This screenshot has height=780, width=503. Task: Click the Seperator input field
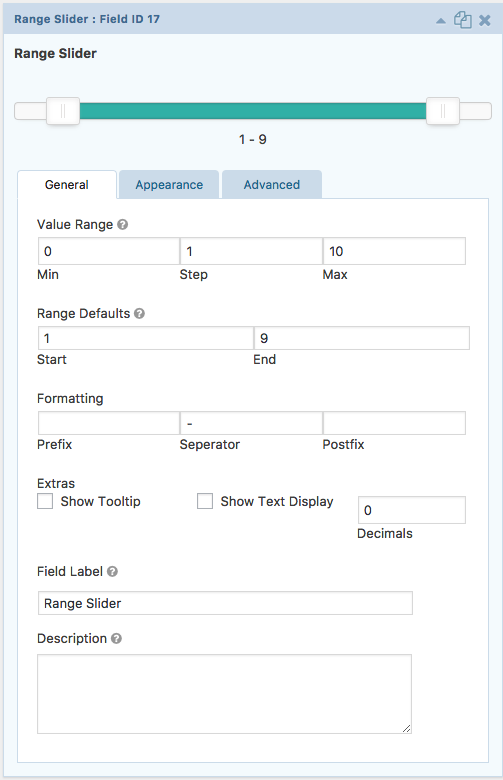pyautogui.click(x=251, y=423)
